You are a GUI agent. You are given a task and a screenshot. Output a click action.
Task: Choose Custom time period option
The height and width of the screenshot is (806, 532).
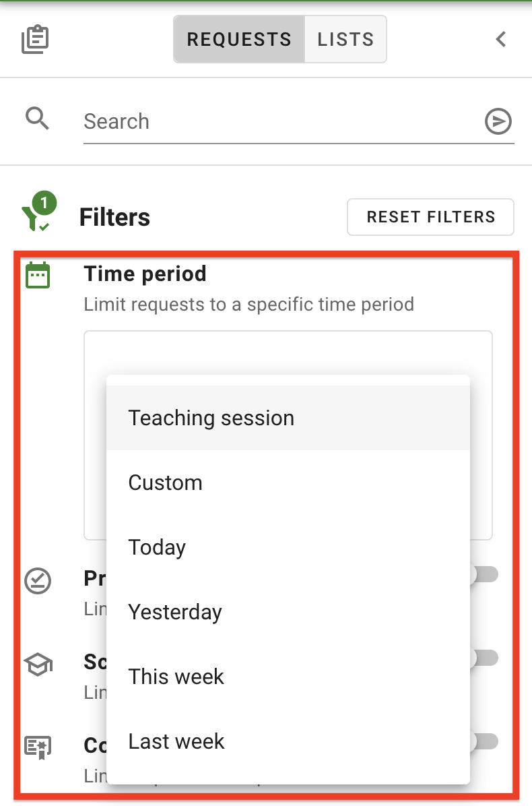(165, 482)
